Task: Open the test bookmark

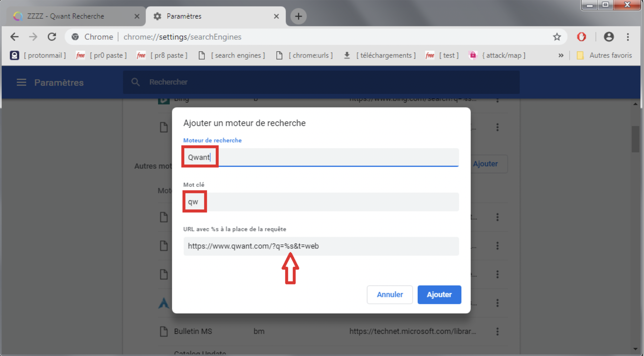Action: click(443, 55)
